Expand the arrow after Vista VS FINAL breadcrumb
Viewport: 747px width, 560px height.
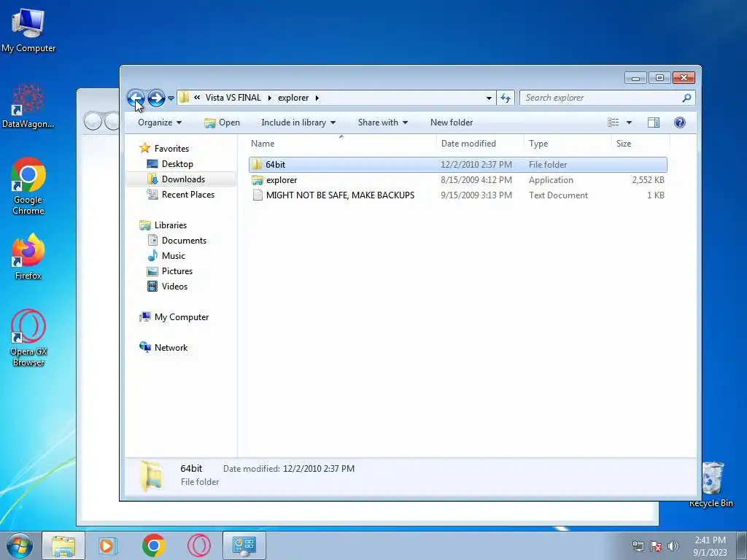tap(270, 98)
